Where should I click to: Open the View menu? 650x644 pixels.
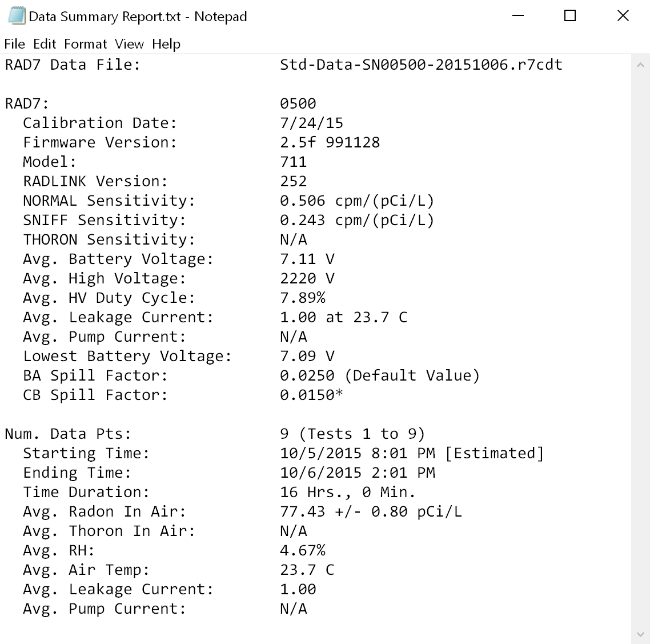[129, 44]
